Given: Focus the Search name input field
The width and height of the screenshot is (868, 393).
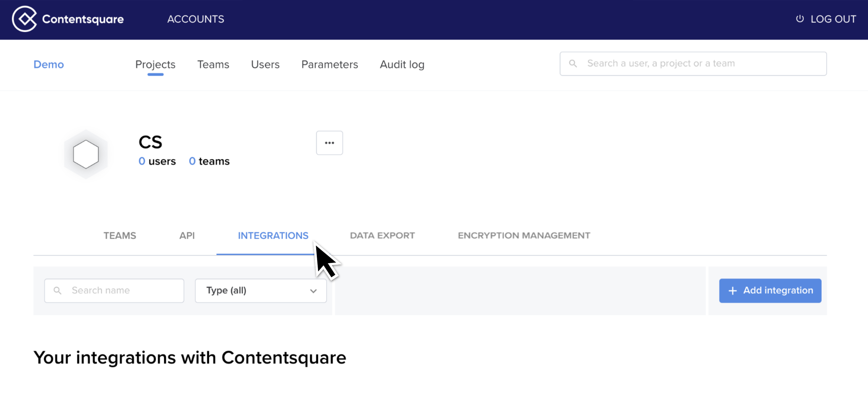Looking at the screenshot, I should [x=114, y=291].
